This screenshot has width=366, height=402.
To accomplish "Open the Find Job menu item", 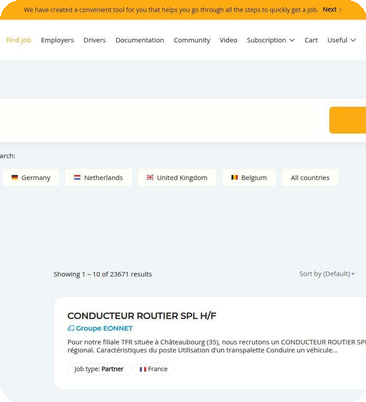I will 19,40.
